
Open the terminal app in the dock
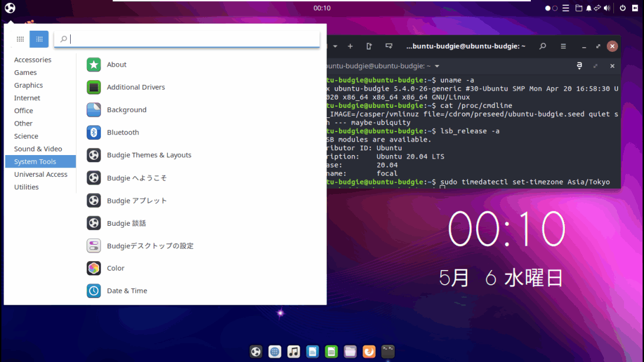[388, 352]
